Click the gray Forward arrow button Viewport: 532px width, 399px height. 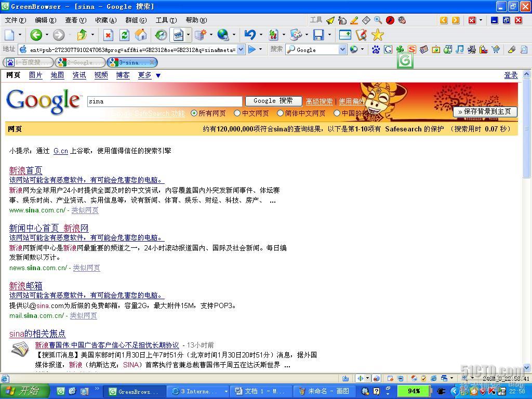(59, 35)
